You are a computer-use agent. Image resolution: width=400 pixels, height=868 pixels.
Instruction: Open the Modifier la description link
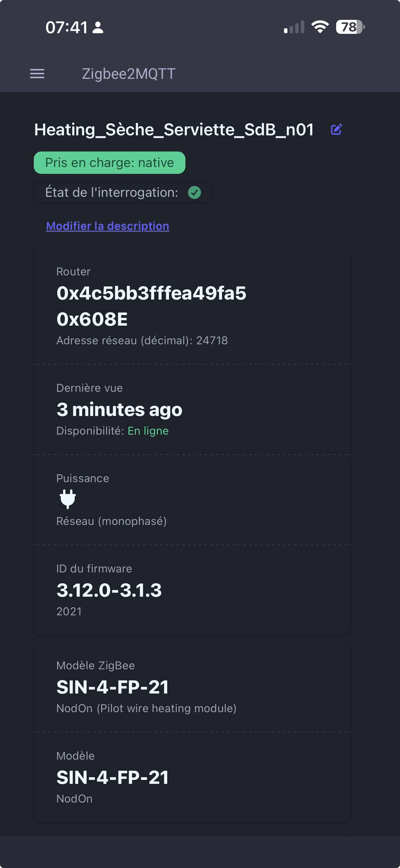pos(107,226)
